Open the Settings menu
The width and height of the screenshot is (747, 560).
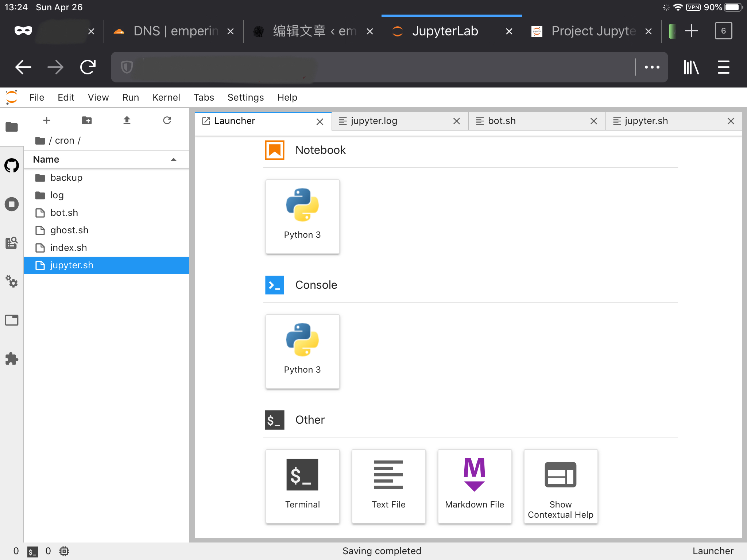point(245,97)
